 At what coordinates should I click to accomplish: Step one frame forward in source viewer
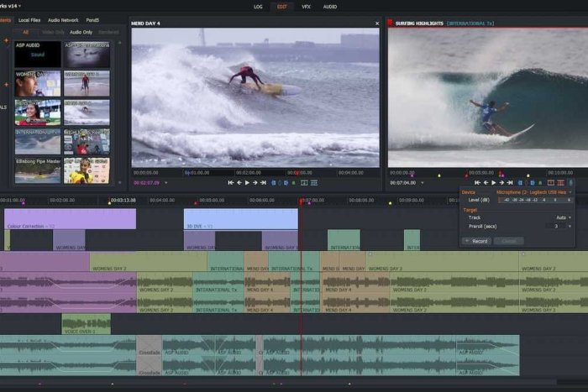coord(255,182)
